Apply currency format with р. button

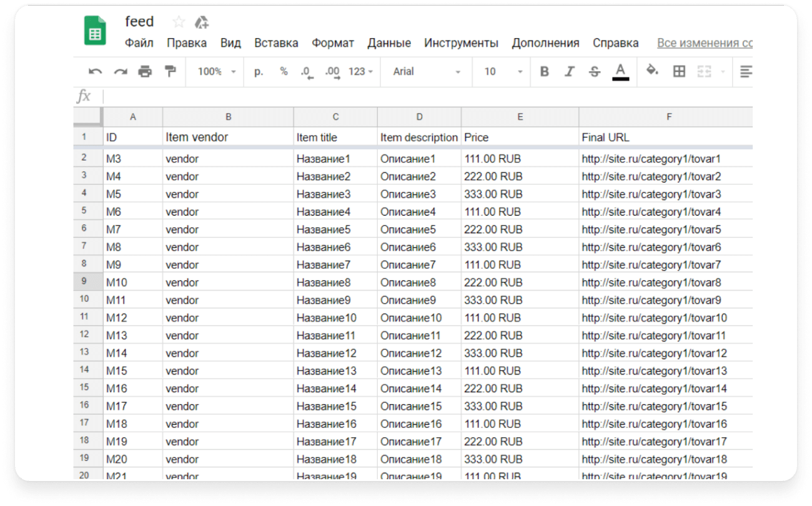[259, 72]
